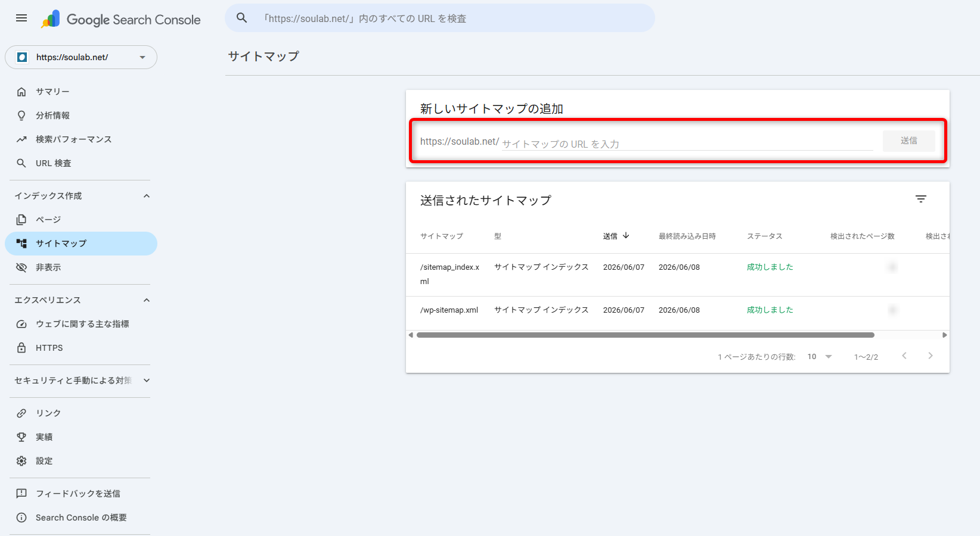Click the horizontal table scrollbar thumb

coord(645,335)
